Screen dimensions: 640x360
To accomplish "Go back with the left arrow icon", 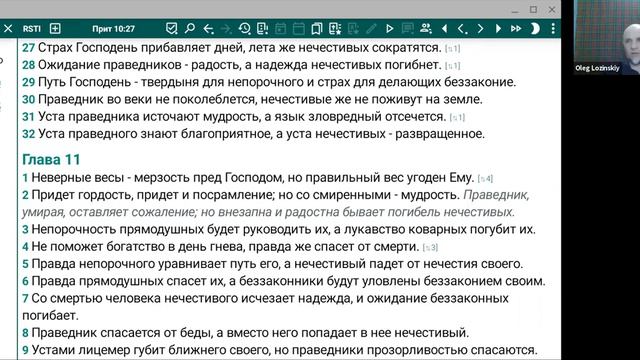I will (x=209, y=29).
